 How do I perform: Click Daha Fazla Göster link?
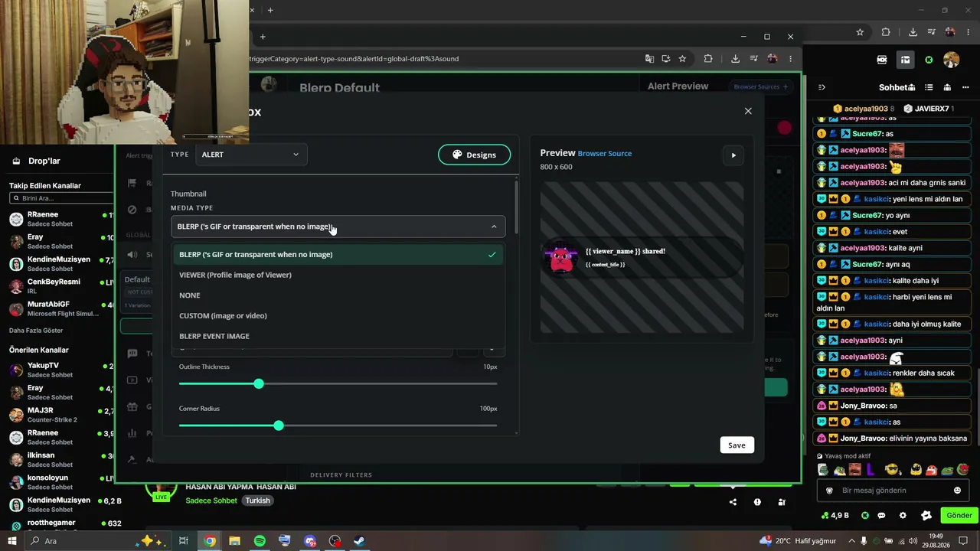pyautogui.click(x=36, y=331)
